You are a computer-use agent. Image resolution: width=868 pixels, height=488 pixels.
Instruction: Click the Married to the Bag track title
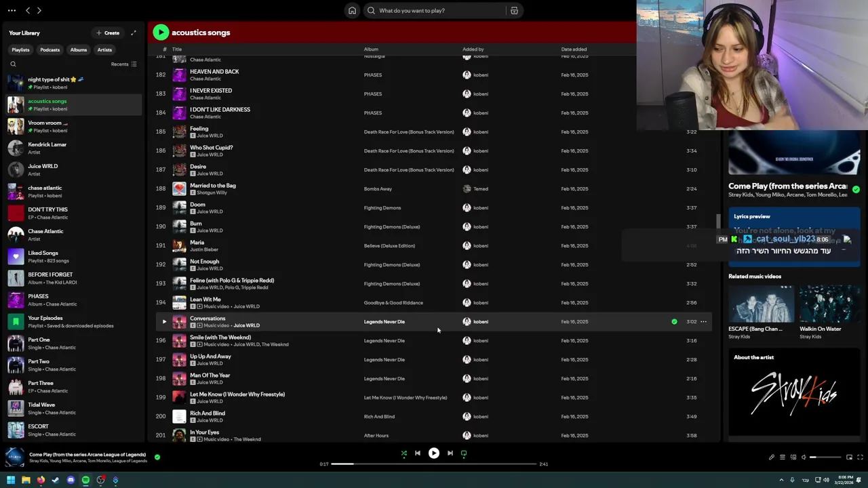pos(213,185)
